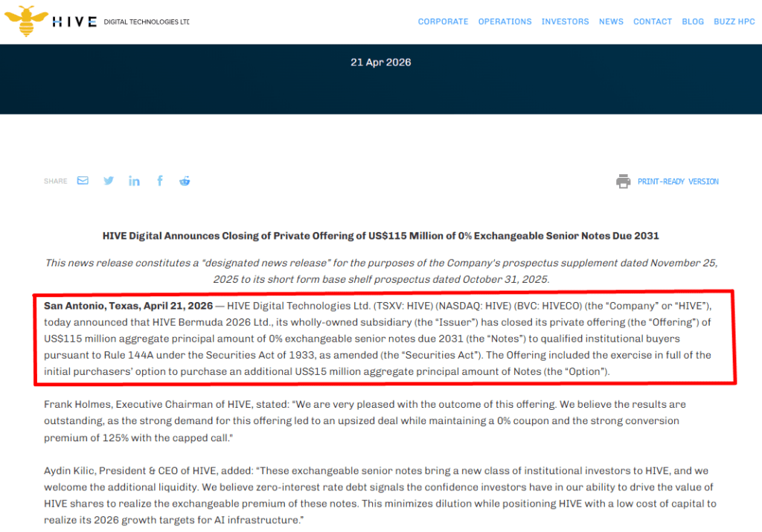Viewport: 762px width, 532px height.
Task: Click the HIVE Digital Technologies wordmark
Action: click(121, 22)
